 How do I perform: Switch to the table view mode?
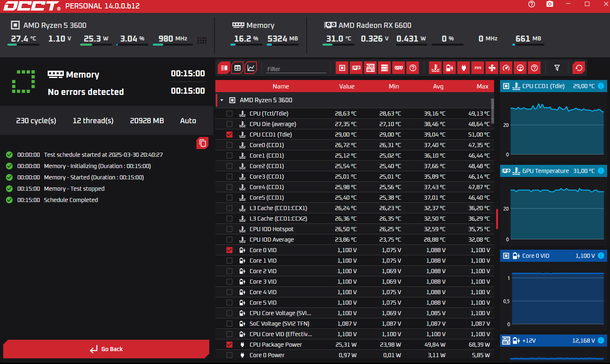pos(238,68)
